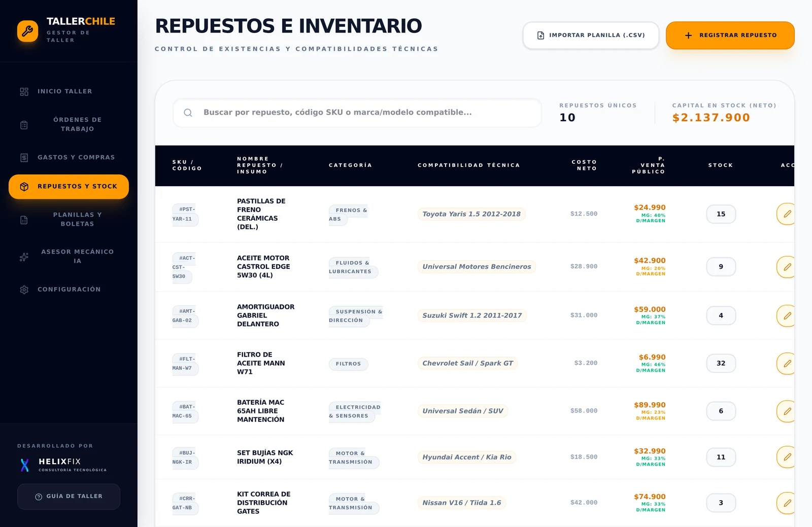Click stock value 32 for Filtro Mann
The height and width of the screenshot is (527, 812).
click(721, 363)
